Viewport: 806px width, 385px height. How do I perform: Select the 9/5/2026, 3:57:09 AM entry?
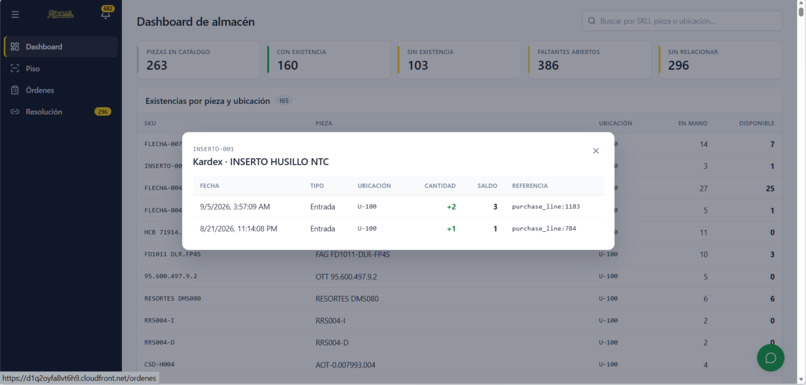pyautogui.click(x=398, y=207)
